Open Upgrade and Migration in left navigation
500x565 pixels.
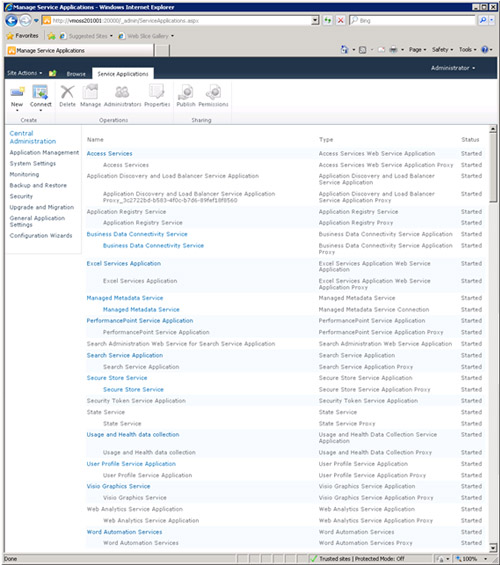point(42,207)
